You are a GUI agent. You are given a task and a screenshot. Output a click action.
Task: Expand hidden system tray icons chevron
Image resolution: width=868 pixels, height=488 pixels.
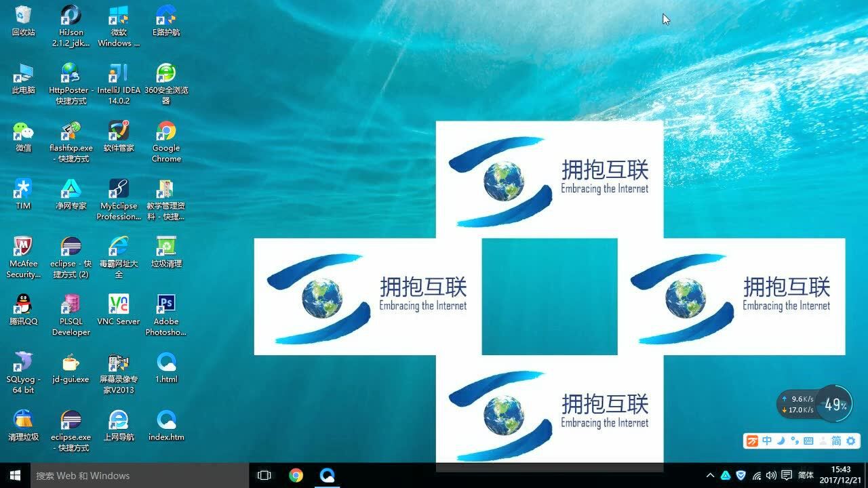click(x=710, y=475)
